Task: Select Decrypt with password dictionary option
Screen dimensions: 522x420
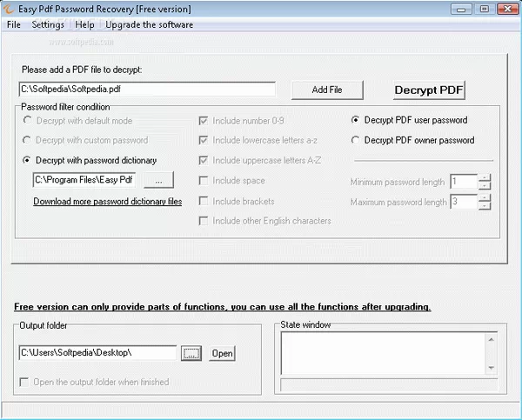Action: (x=28, y=160)
